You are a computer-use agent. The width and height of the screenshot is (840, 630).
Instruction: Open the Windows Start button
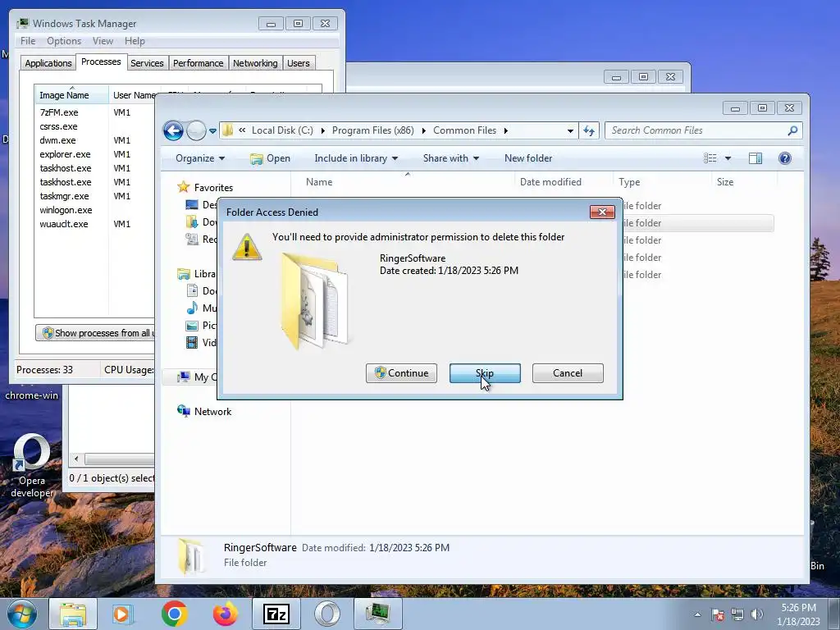21,614
